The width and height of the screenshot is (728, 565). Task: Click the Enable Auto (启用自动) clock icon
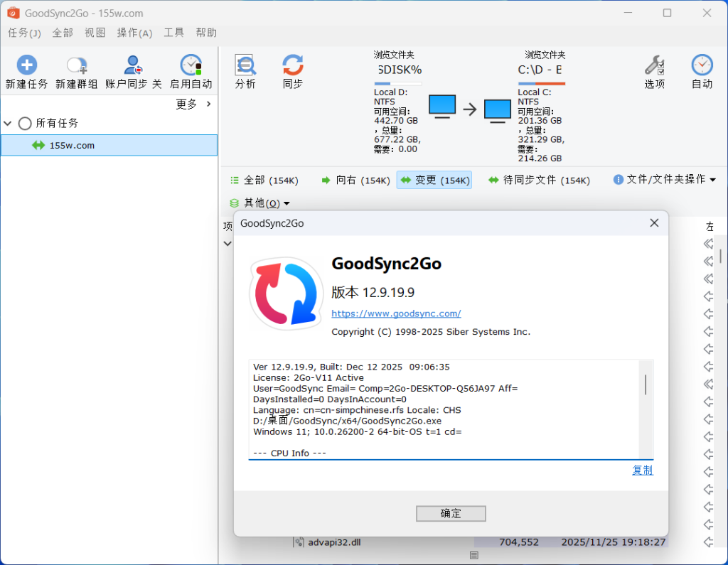coord(191,66)
